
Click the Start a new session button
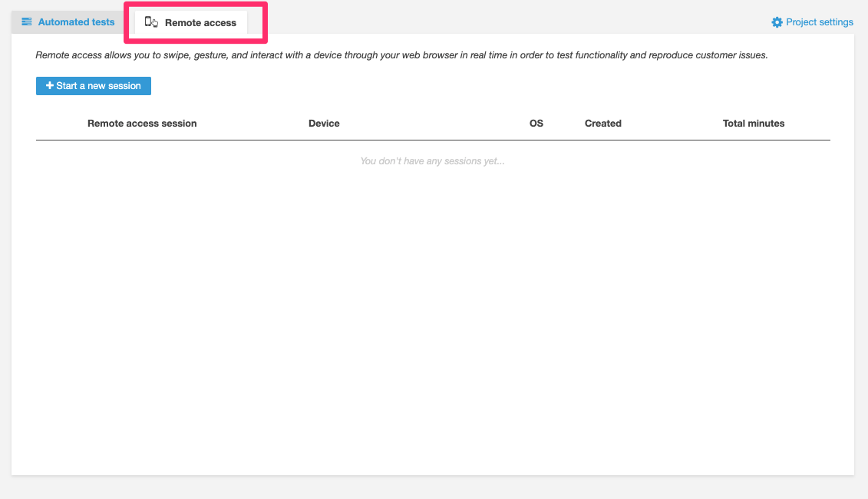click(93, 85)
